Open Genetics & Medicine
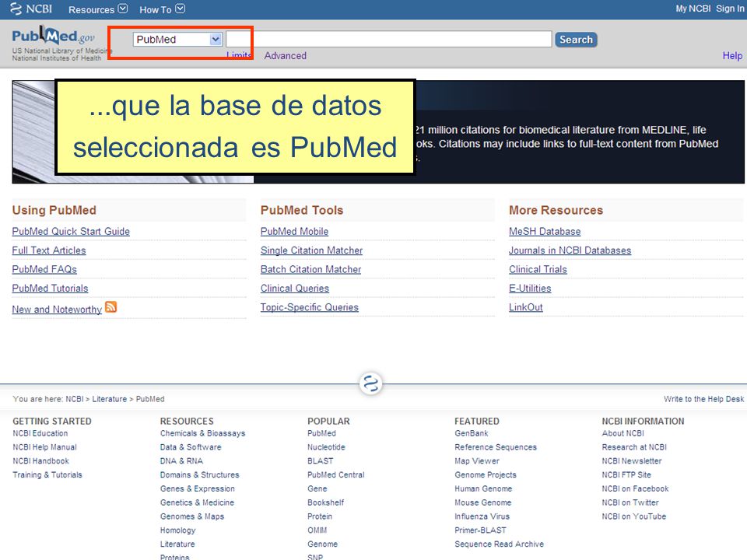The height and width of the screenshot is (560, 747). point(197,502)
